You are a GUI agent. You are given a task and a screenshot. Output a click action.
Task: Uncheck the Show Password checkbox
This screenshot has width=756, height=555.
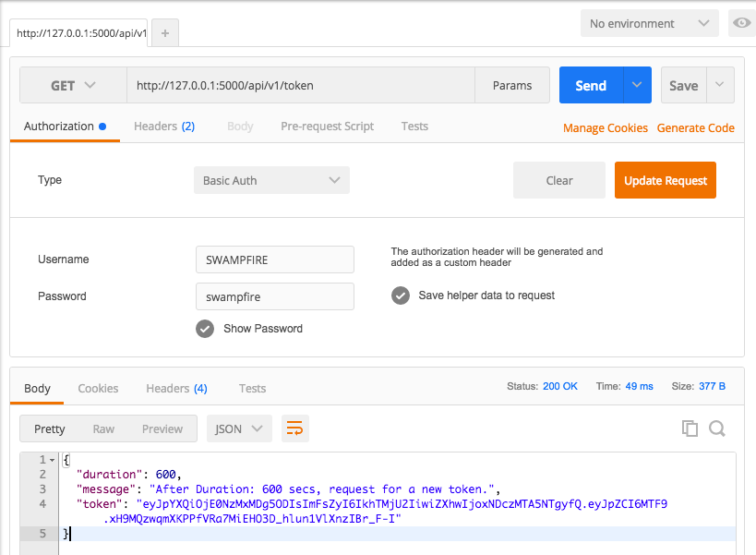click(x=205, y=328)
